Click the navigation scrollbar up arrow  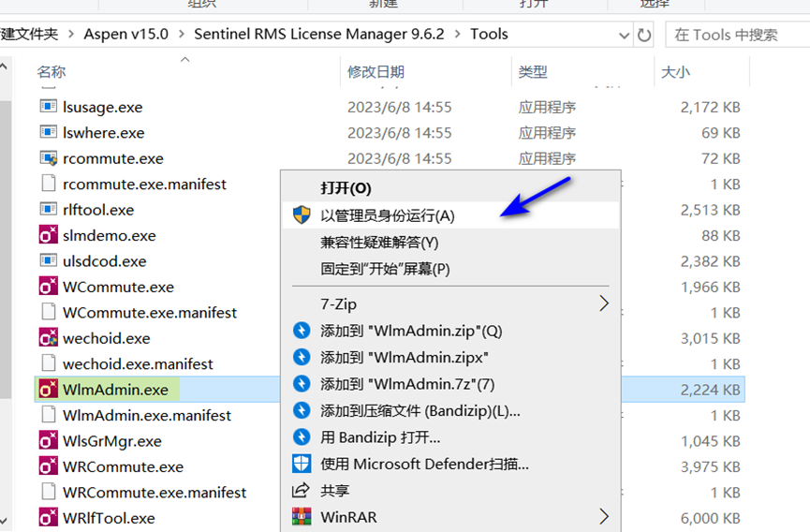tap(4, 66)
